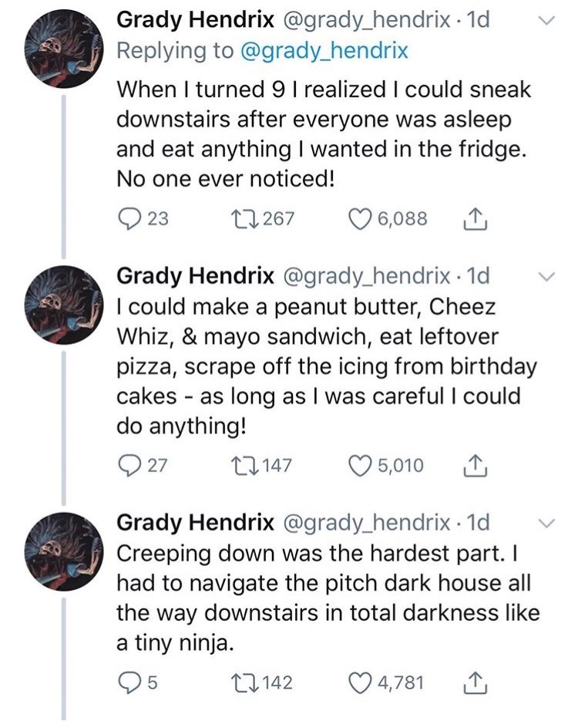
Task: Like the tweet with 5,010 likes
Action: click(x=360, y=465)
